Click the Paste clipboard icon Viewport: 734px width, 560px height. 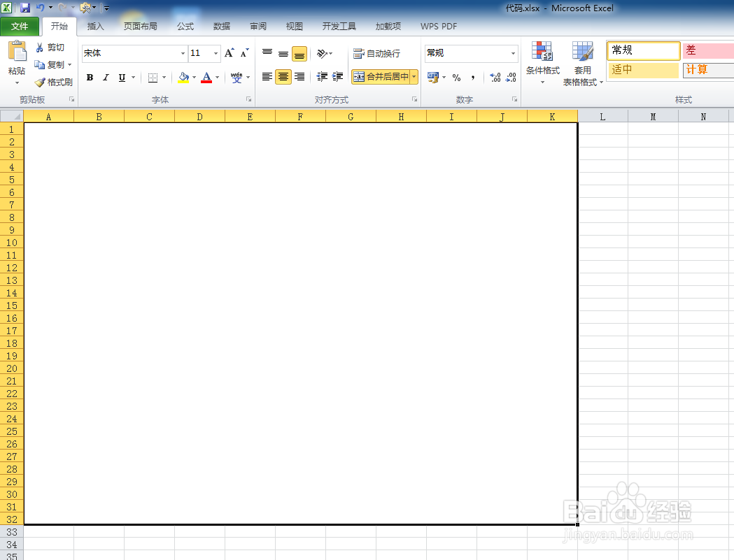(x=17, y=52)
